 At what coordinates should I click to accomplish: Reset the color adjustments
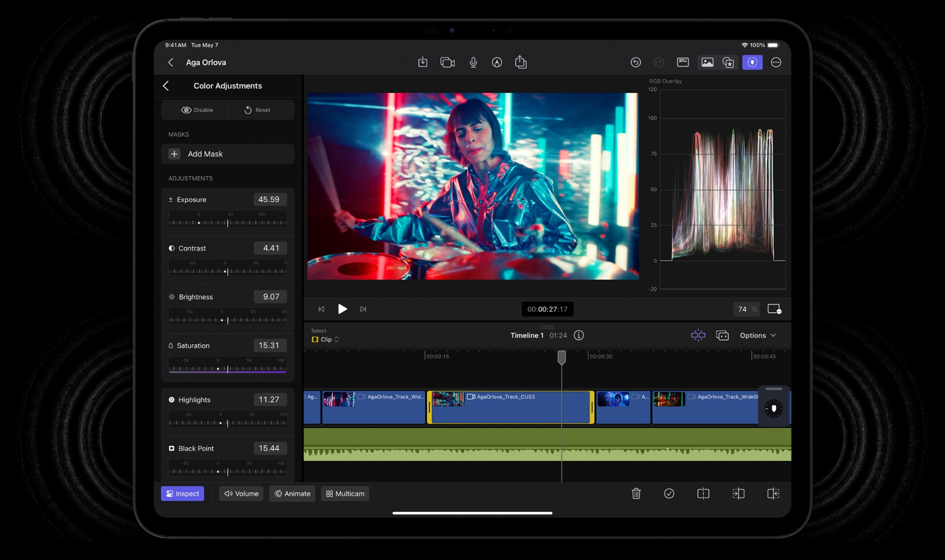[x=257, y=110]
